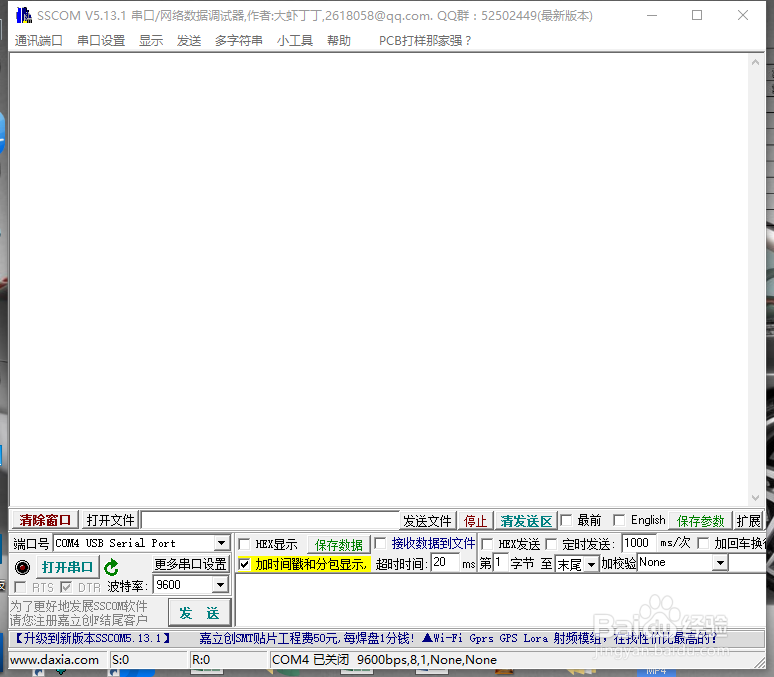Enable the English language checkbox
The width and height of the screenshot is (774, 677).
[x=619, y=520]
